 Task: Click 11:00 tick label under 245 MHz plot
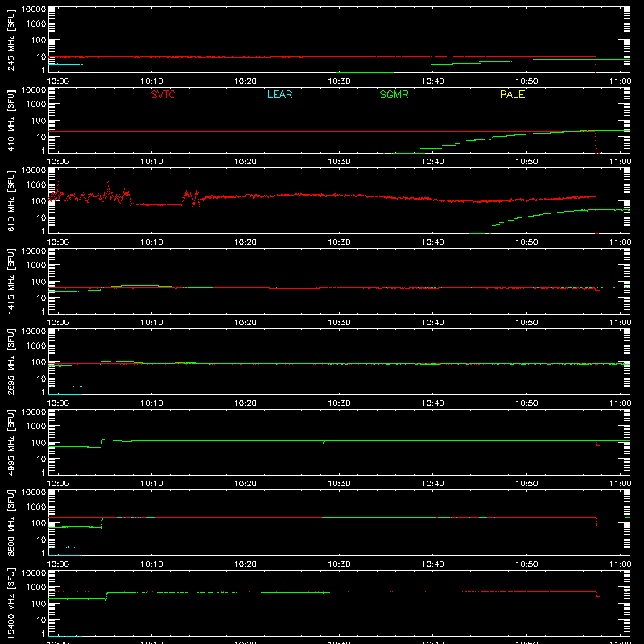click(620, 81)
